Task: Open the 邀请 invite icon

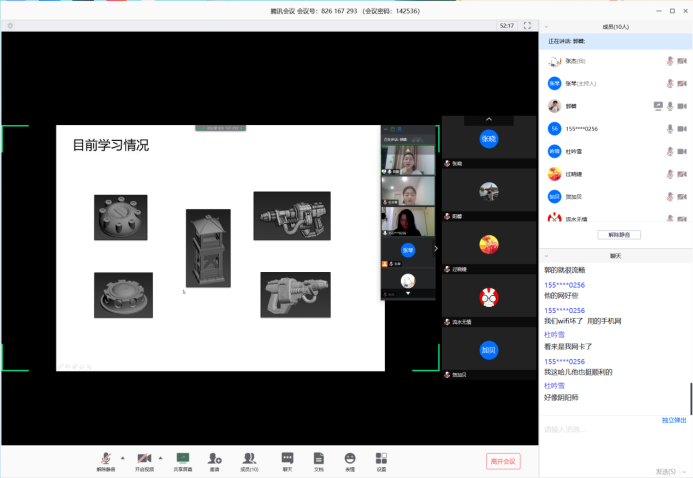Action: tap(214, 458)
